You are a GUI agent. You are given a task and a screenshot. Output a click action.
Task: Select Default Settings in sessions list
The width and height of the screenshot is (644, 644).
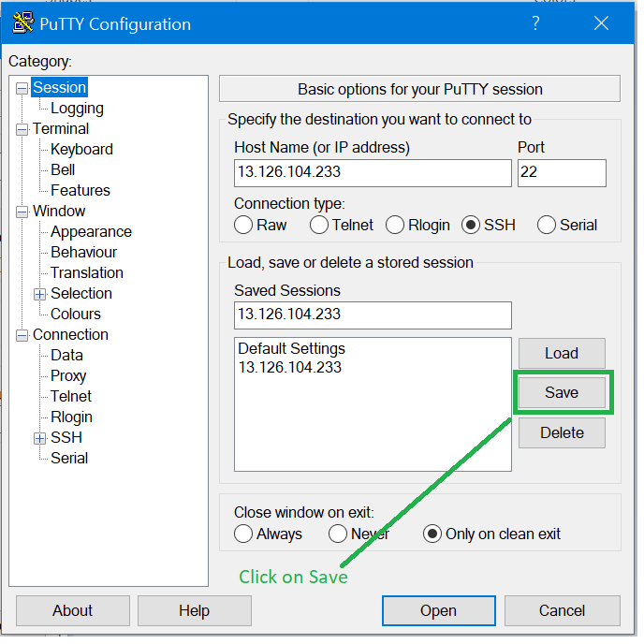tap(291, 348)
